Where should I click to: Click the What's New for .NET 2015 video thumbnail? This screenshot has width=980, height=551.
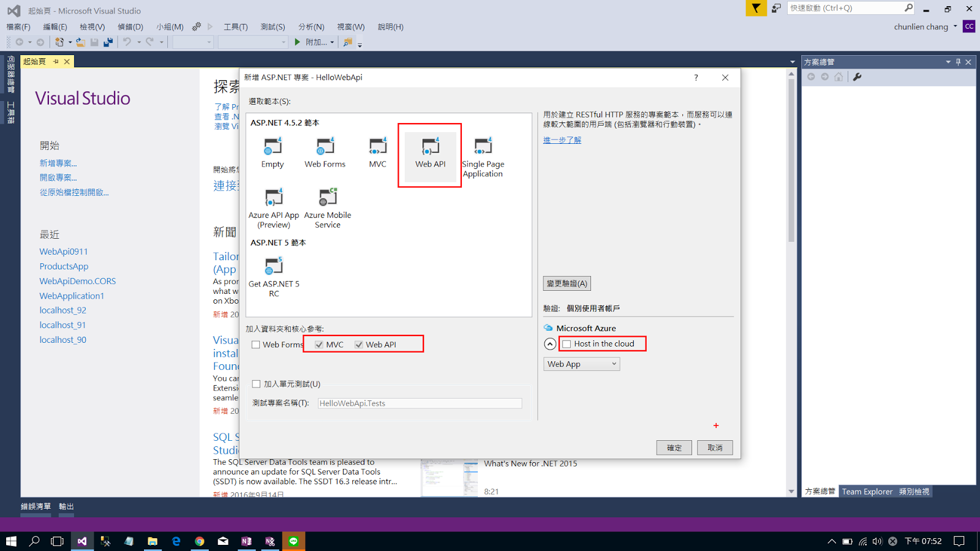[449, 478]
